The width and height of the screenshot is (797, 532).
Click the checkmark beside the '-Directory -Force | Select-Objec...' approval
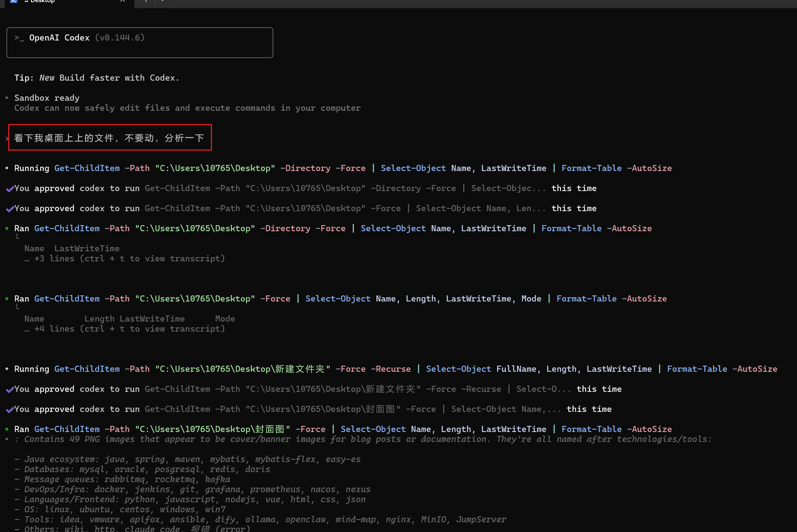(10, 189)
